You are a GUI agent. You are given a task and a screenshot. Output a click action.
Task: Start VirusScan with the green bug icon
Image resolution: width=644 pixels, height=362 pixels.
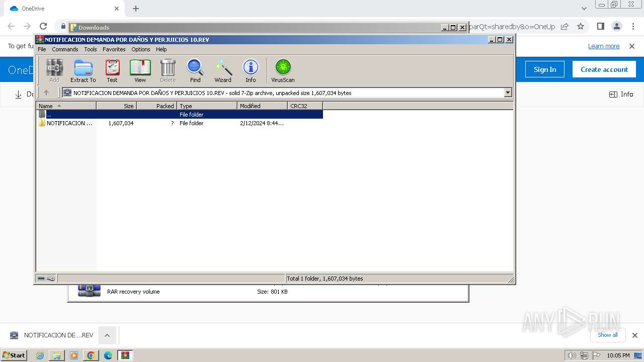click(283, 70)
